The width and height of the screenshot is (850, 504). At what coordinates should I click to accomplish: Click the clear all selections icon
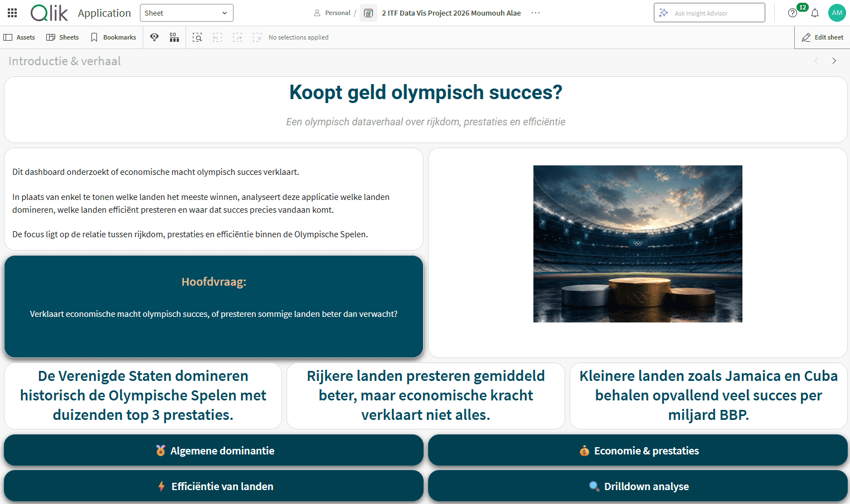click(257, 37)
